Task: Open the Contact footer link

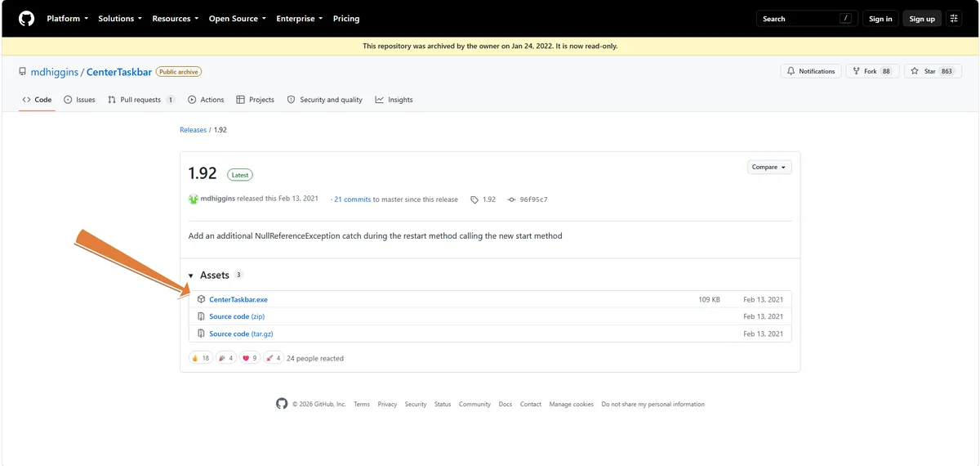Action: pyautogui.click(x=531, y=404)
